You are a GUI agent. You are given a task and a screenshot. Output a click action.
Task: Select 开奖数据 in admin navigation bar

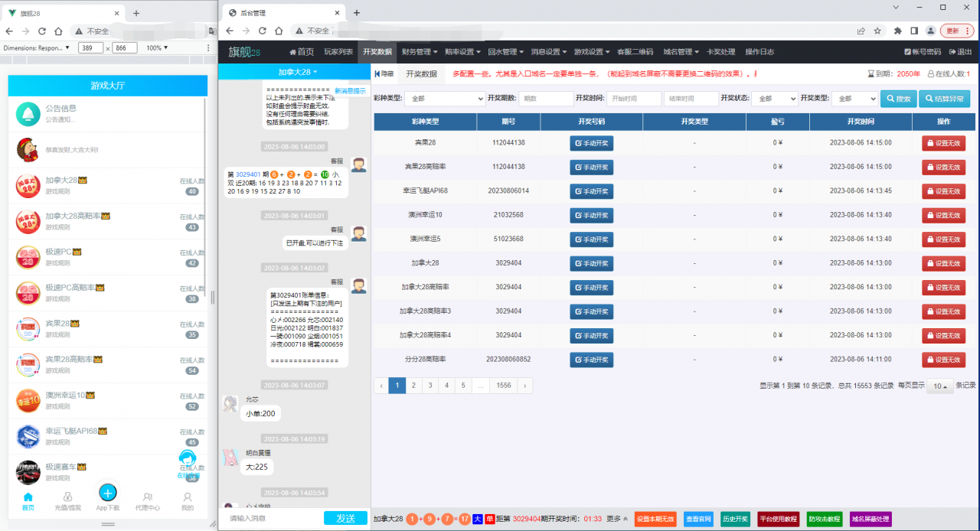click(377, 52)
